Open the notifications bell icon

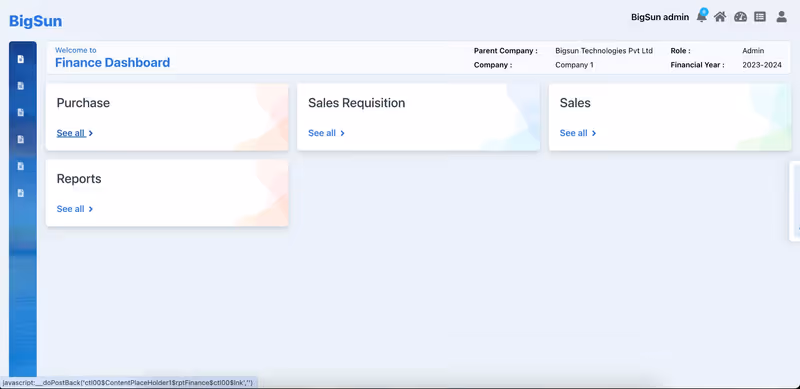[x=702, y=17]
